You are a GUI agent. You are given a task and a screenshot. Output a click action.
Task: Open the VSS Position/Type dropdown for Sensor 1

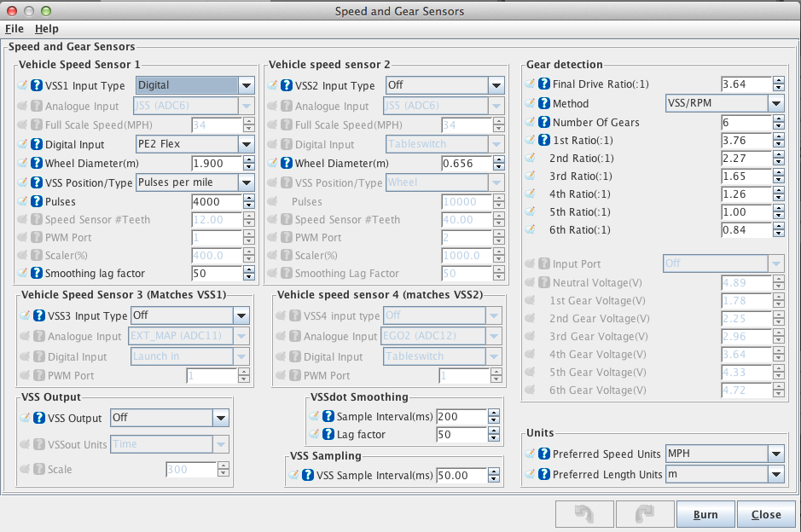(246, 182)
